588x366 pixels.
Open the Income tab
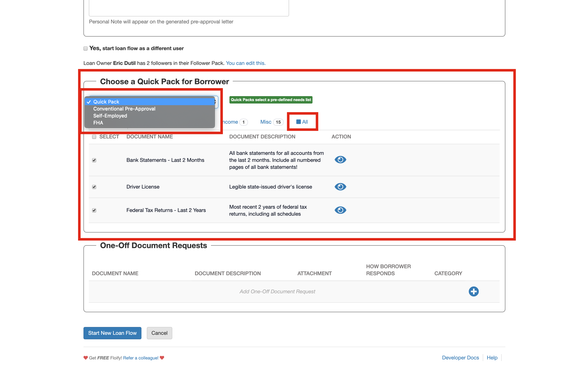[x=231, y=122]
